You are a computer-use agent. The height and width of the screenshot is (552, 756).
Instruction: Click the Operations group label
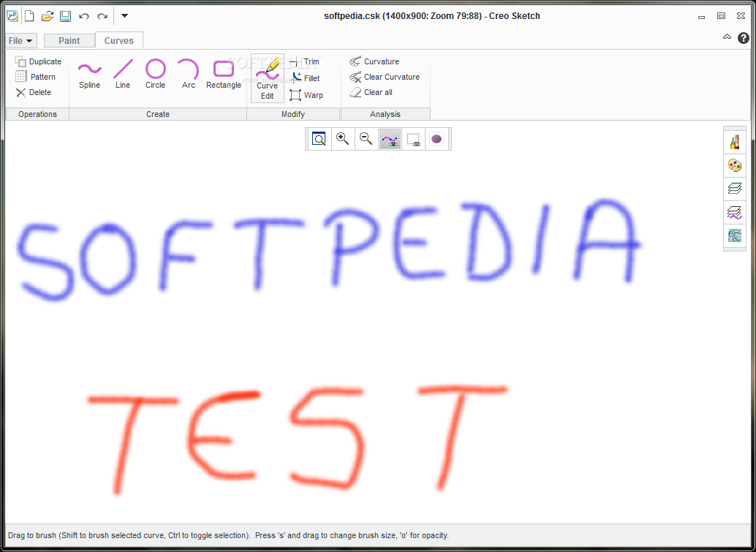click(x=37, y=114)
